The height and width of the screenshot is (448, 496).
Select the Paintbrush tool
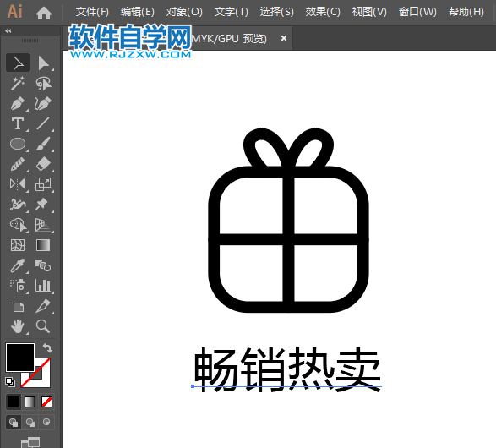(x=43, y=144)
